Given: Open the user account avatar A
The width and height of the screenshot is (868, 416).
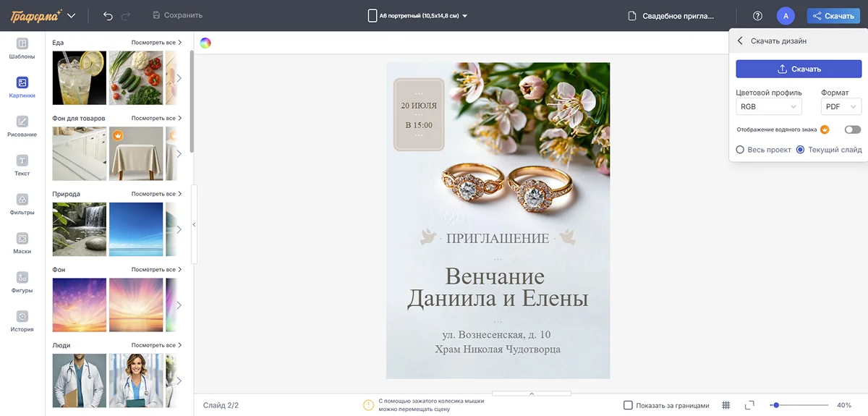Looking at the screenshot, I should tap(786, 15).
